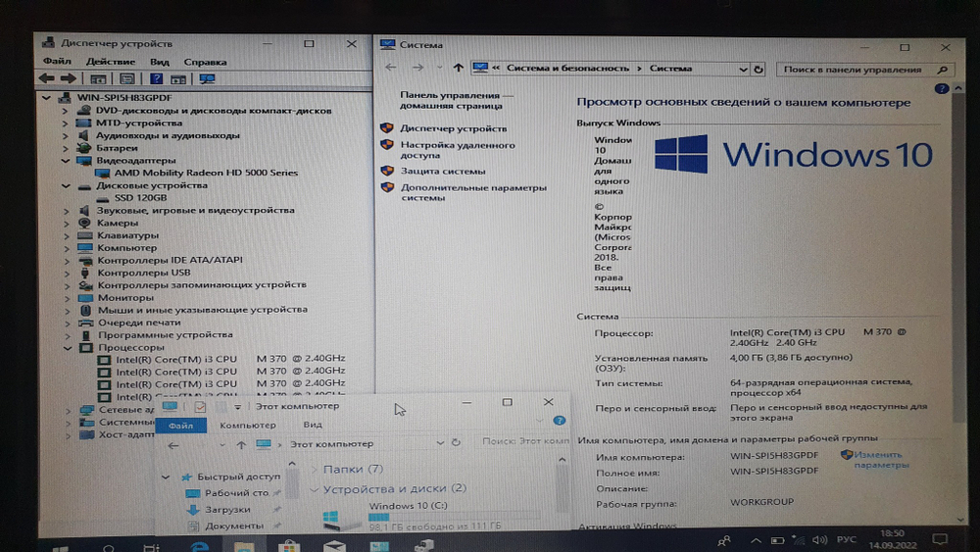Open Действие menu in Device Manager
The width and height of the screenshot is (980, 552).
tap(110, 61)
